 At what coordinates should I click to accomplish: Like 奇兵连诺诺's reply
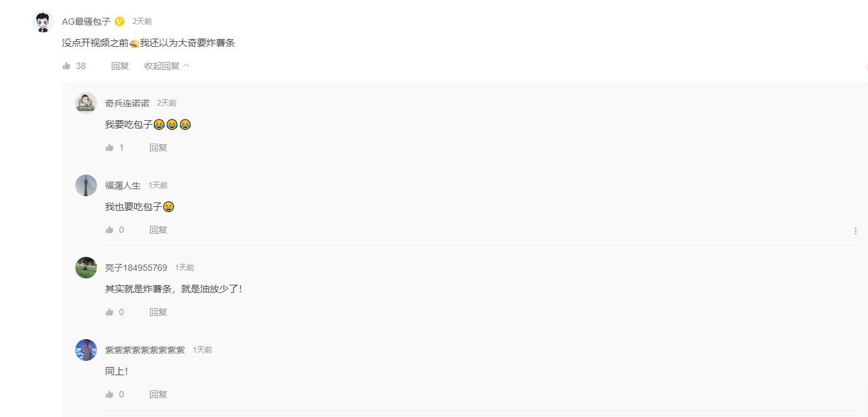coord(110,147)
